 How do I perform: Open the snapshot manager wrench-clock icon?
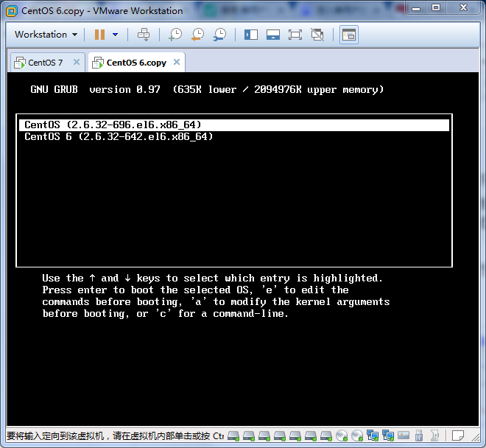tap(219, 35)
